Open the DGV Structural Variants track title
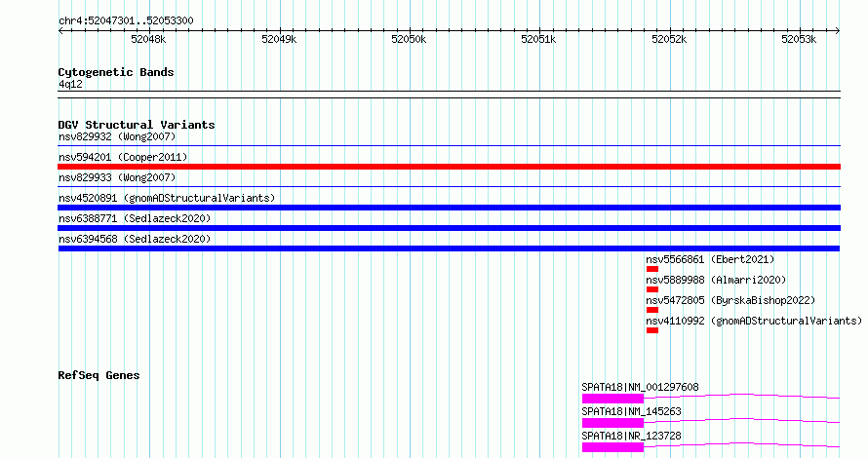The height and width of the screenshot is (458, 868). point(137,125)
